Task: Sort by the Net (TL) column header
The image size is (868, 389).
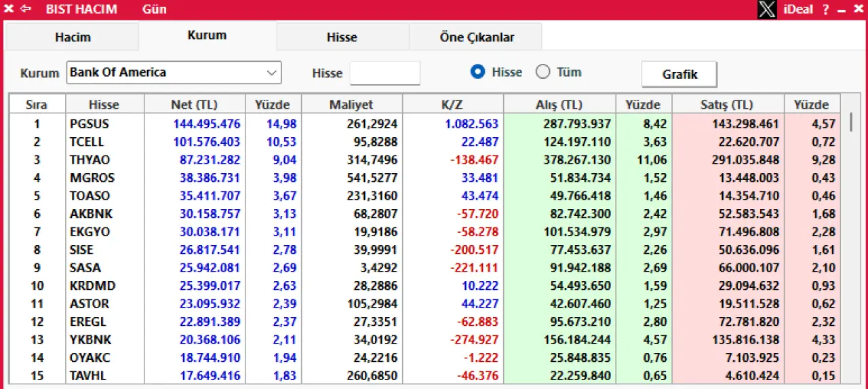Action: click(194, 105)
